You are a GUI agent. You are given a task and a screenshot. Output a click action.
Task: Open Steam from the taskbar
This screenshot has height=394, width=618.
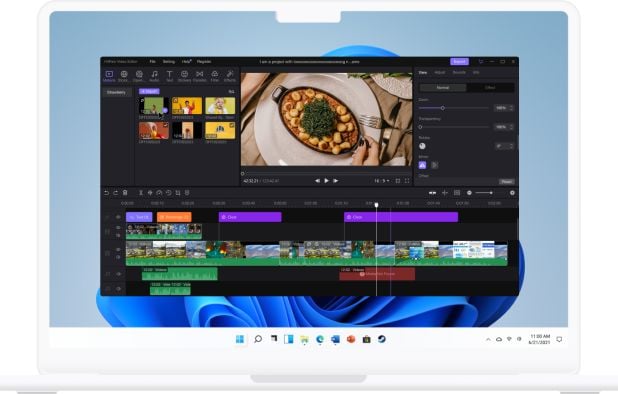[x=382, y=339]
